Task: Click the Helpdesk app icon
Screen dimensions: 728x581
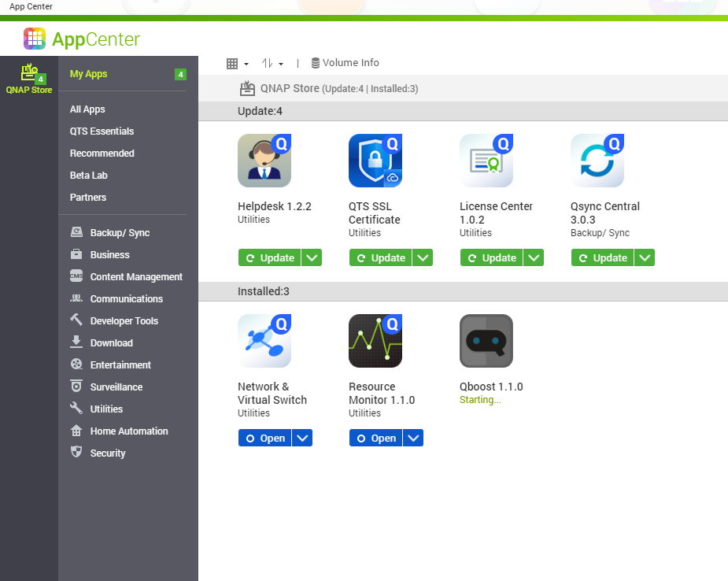Action: click(264, 161)
